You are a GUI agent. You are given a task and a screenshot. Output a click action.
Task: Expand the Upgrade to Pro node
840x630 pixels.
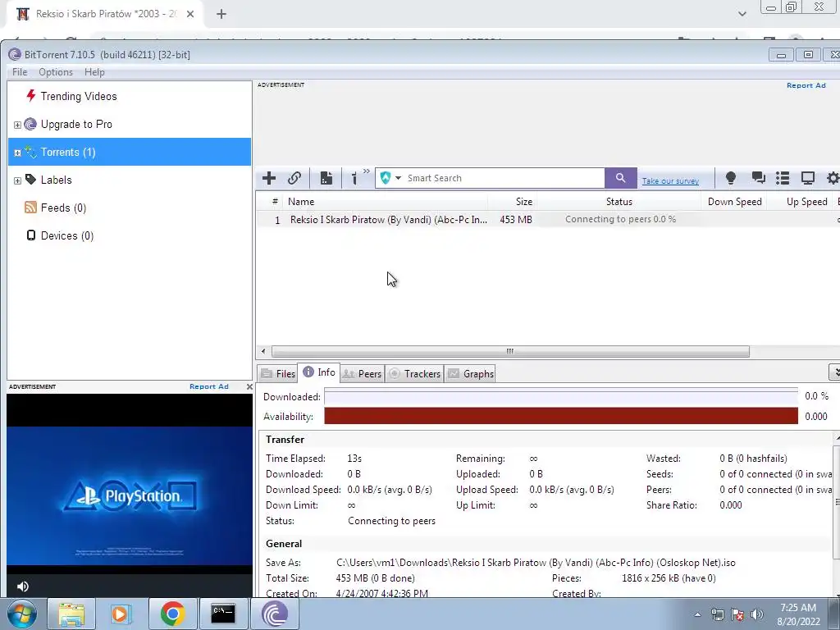point(17,125)
